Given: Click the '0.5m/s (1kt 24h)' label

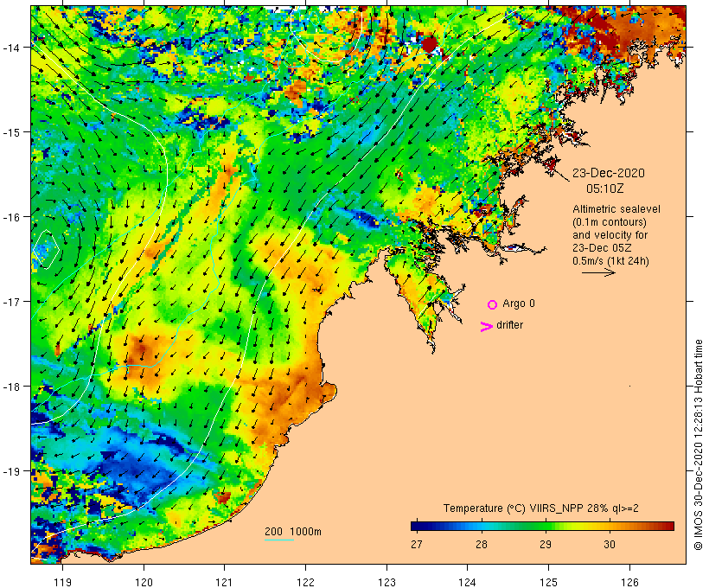Looking at the screenshot, I should (x=610, y=261).
